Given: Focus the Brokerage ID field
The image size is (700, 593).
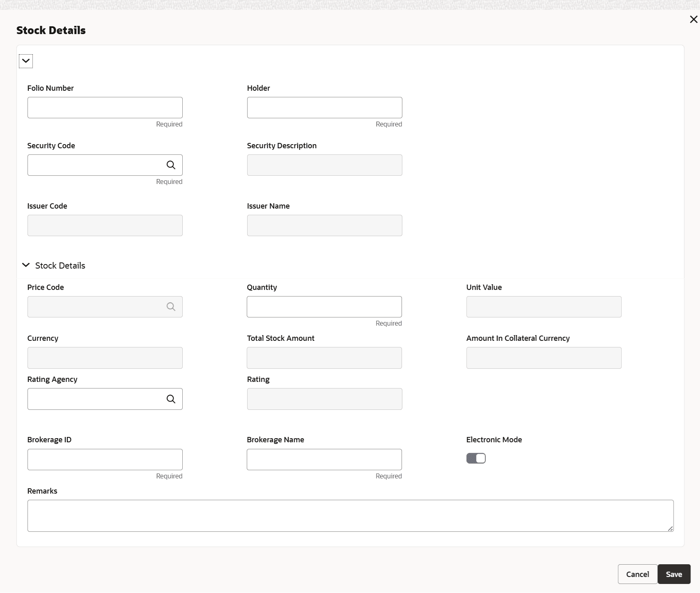Looking at the screenshot, I should [105, 460].
